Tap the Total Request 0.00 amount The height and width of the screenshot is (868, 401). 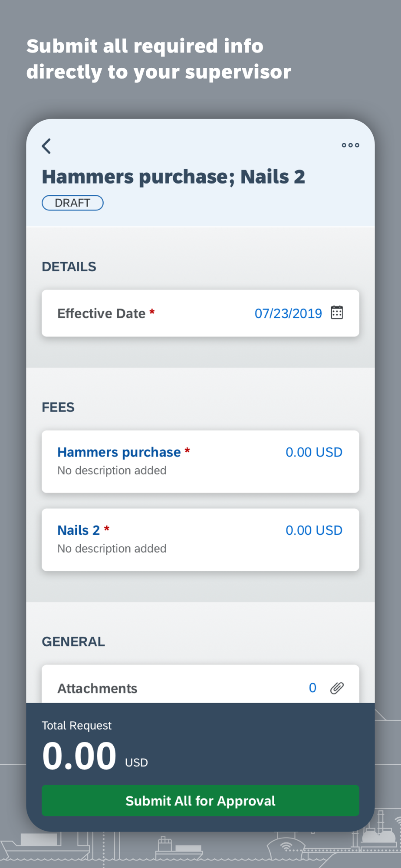(79, 756)
